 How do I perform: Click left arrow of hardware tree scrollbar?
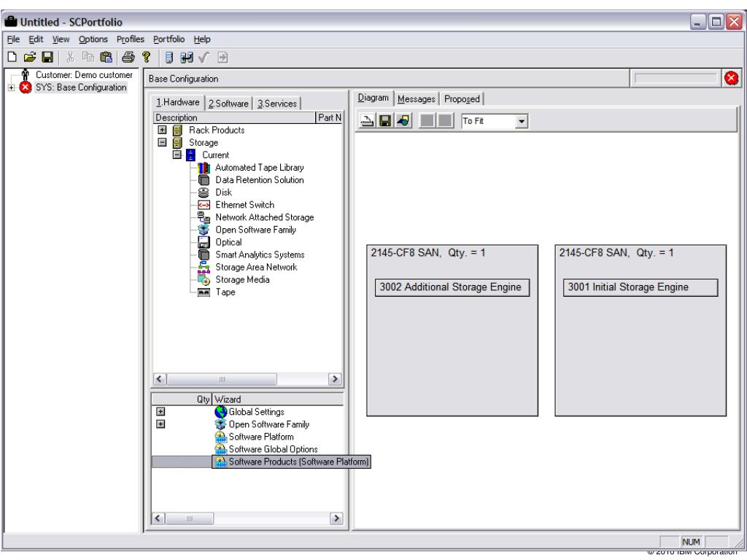click(x=160, y=379)
